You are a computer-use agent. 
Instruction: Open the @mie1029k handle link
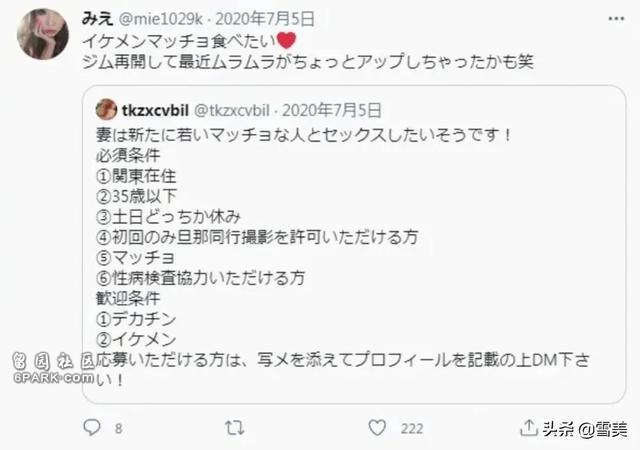pyautogui.click(x=160, y=19)
